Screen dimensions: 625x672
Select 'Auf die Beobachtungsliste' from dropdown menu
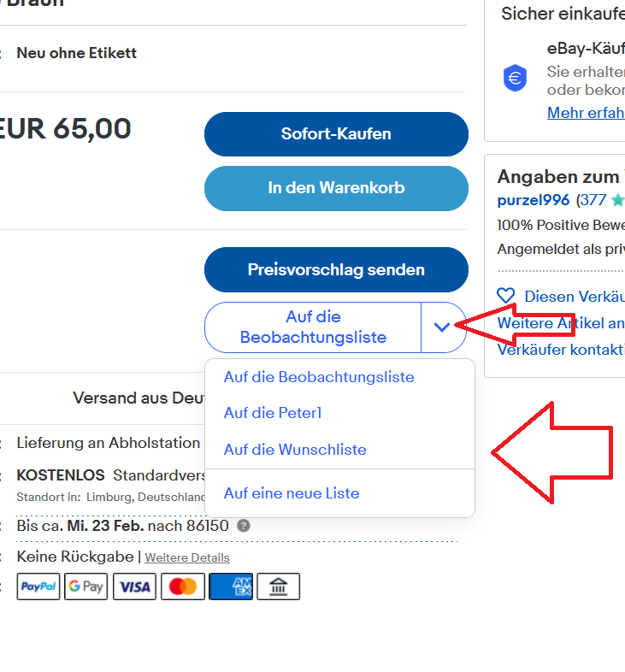[x=319, y=377]
